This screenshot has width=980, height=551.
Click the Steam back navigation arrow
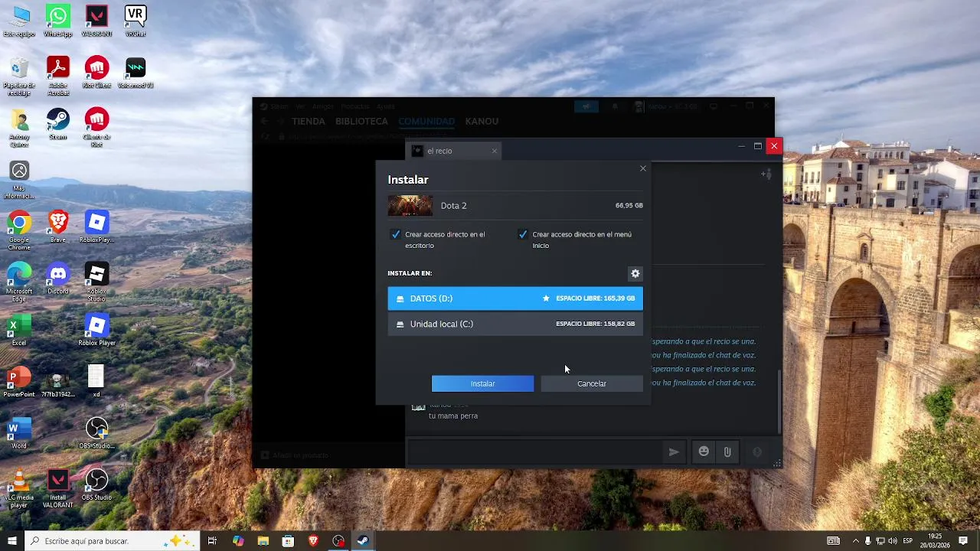pos(264,121)
